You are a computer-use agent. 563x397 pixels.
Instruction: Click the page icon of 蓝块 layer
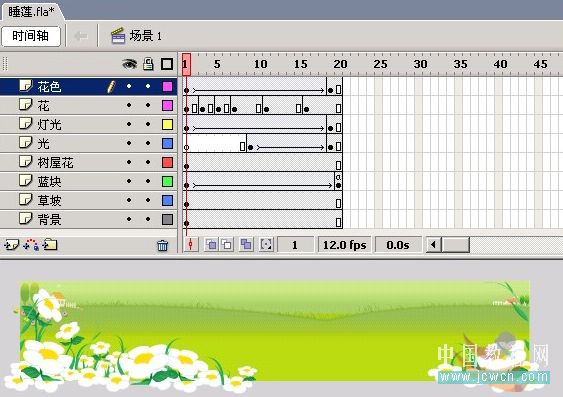tap(25, 181)
